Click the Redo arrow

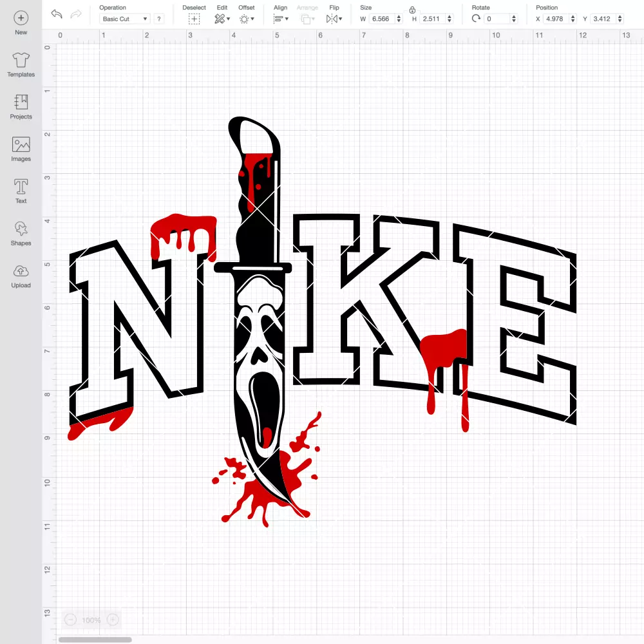76,14
